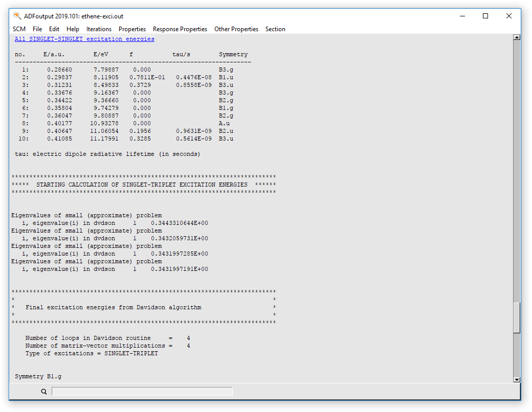Screen dimensions: 532x412
Task: Open the Iterations menu
Action: click(99, 29)
